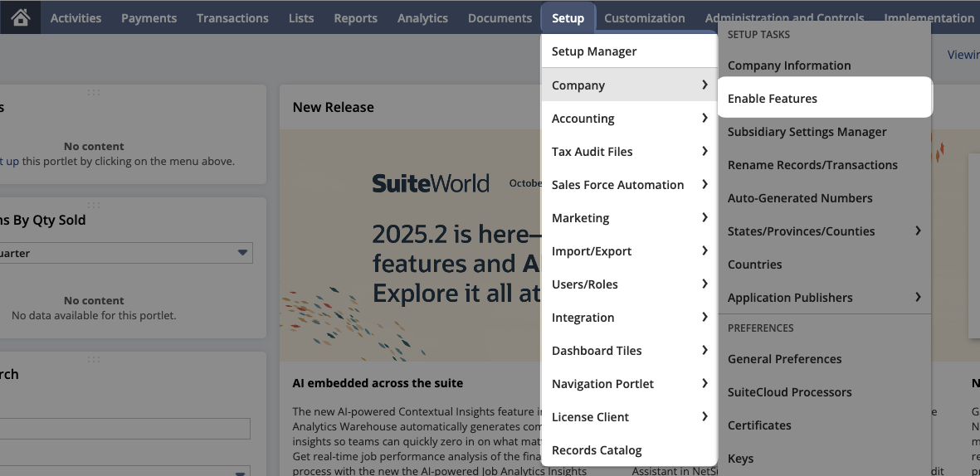Click chevron next to States/Provinces/Counties
Viewport: 980px width, 476px height.
click(918, 231)
